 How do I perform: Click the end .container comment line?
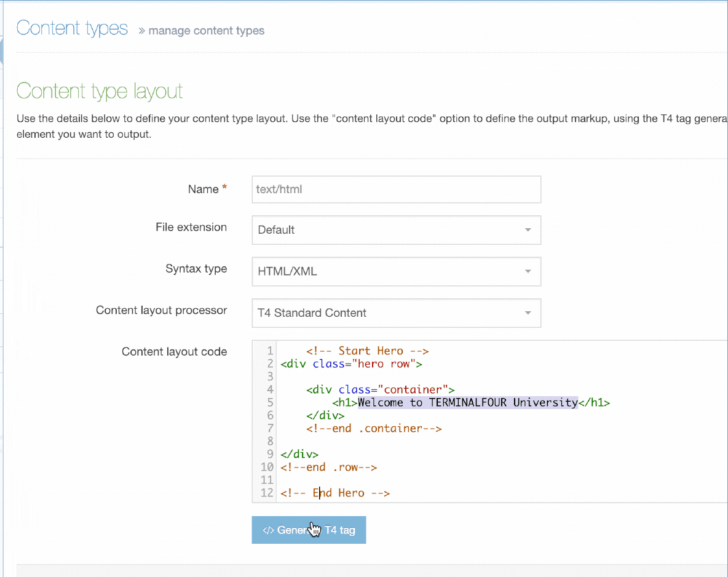pos(374,429)
